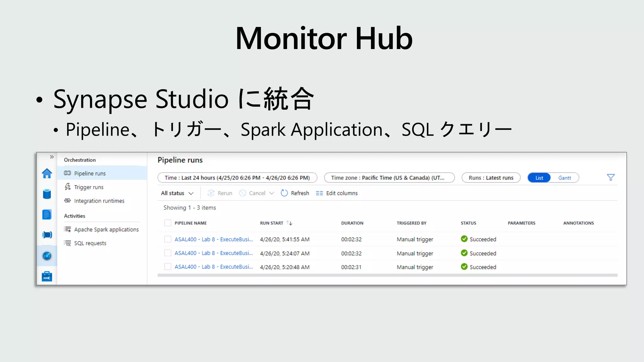Tick checkbox for the 5:20:48 AM run

168,267
